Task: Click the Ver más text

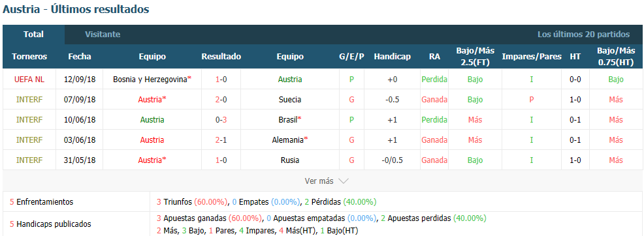Action: pyautogui.click(x=319, y=181)
